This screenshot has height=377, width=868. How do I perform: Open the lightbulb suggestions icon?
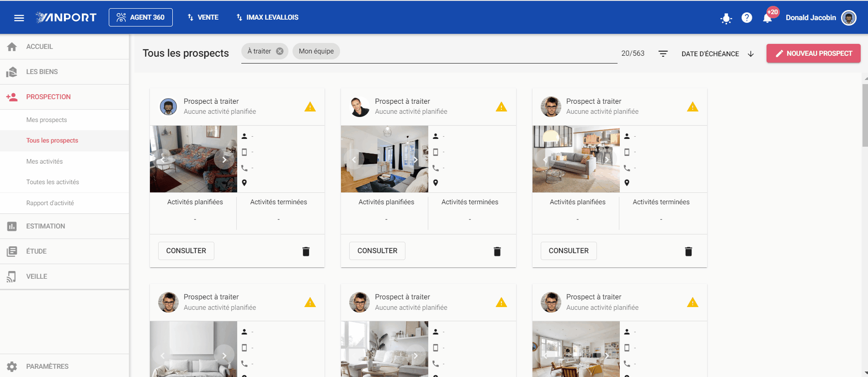(726, 18)
